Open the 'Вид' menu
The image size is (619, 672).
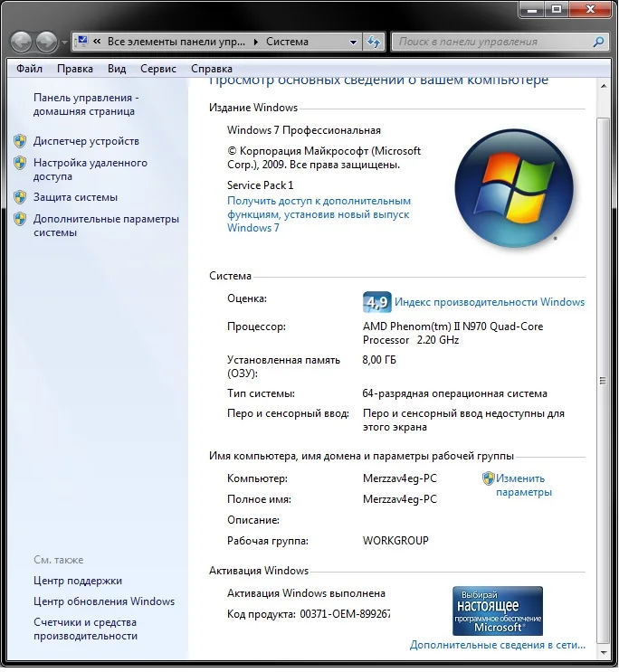point(117,69)
